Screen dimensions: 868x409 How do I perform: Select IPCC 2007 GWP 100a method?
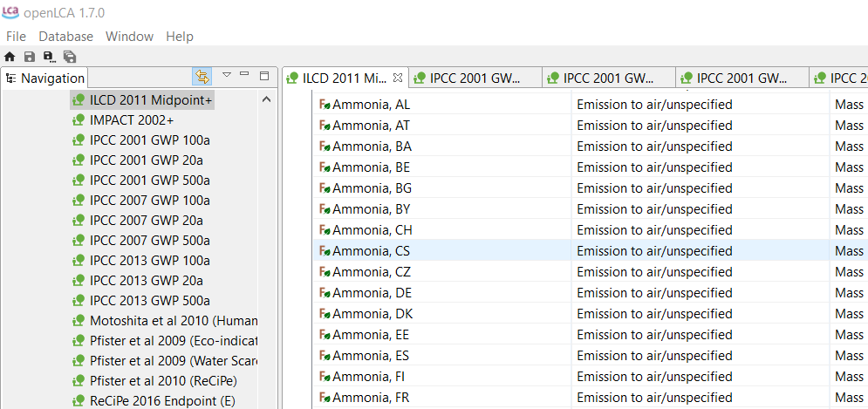coord(149,201)
